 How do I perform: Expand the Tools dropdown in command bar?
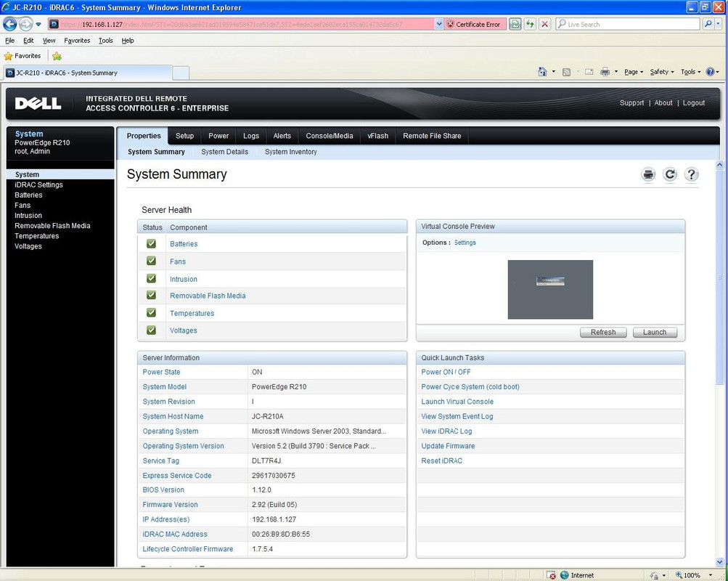[x=690, y=72]
